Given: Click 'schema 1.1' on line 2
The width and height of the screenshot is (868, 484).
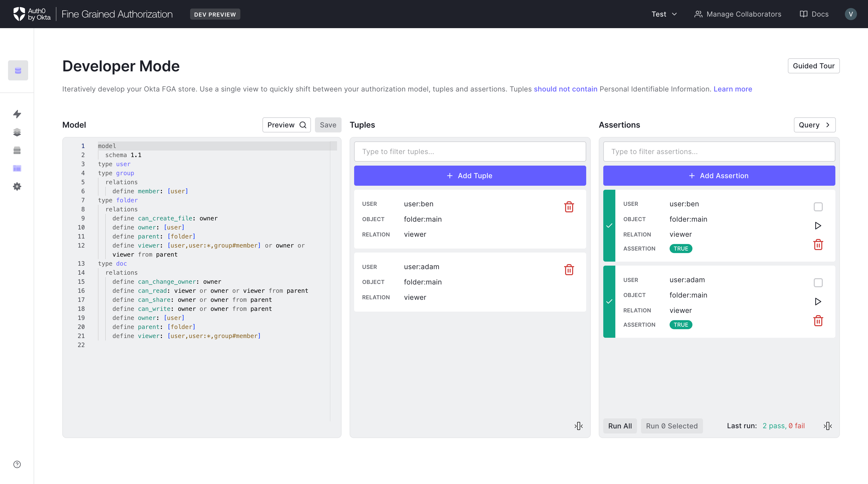Looking at the screenshot, I should point(123,155).
